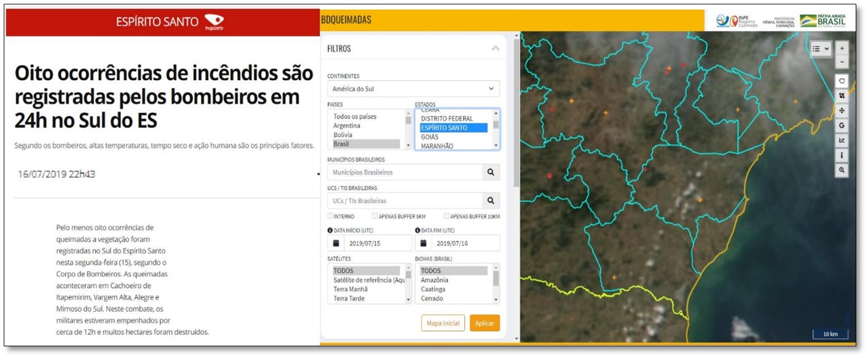Click the Aplicar button

click(485, 323)
